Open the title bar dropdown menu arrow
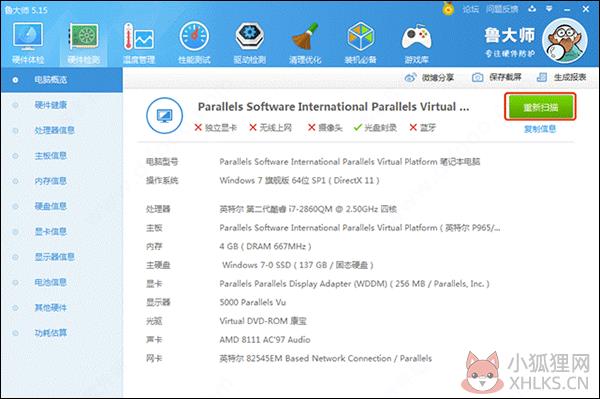This screenshot has height=399, width=600. coord(549,8)
